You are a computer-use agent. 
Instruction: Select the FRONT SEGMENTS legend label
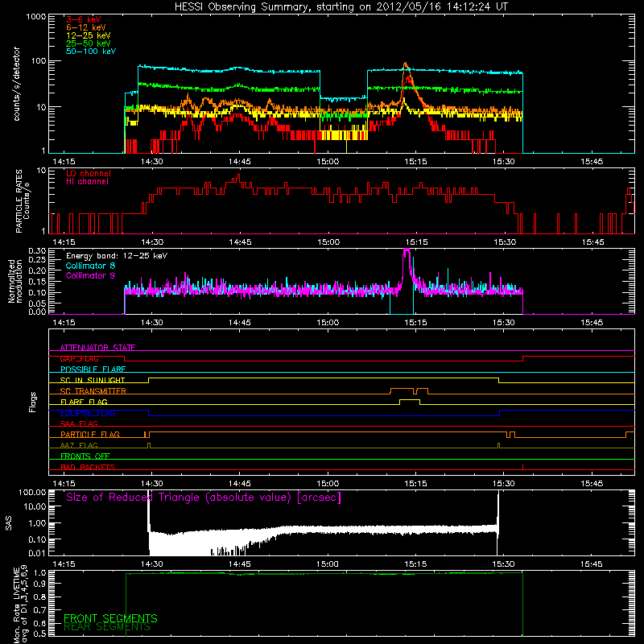pyautogui.click(x=110, y=618)
